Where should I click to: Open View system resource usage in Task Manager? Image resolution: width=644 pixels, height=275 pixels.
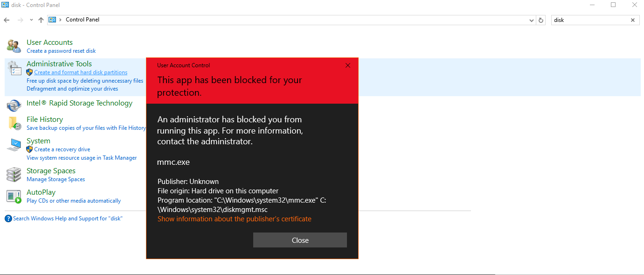coord(82,158)
